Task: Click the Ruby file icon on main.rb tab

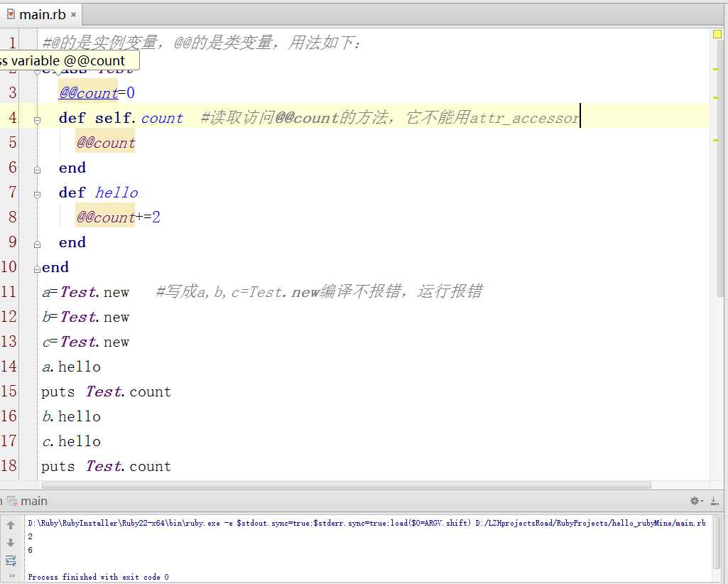Action: point(11,14)
